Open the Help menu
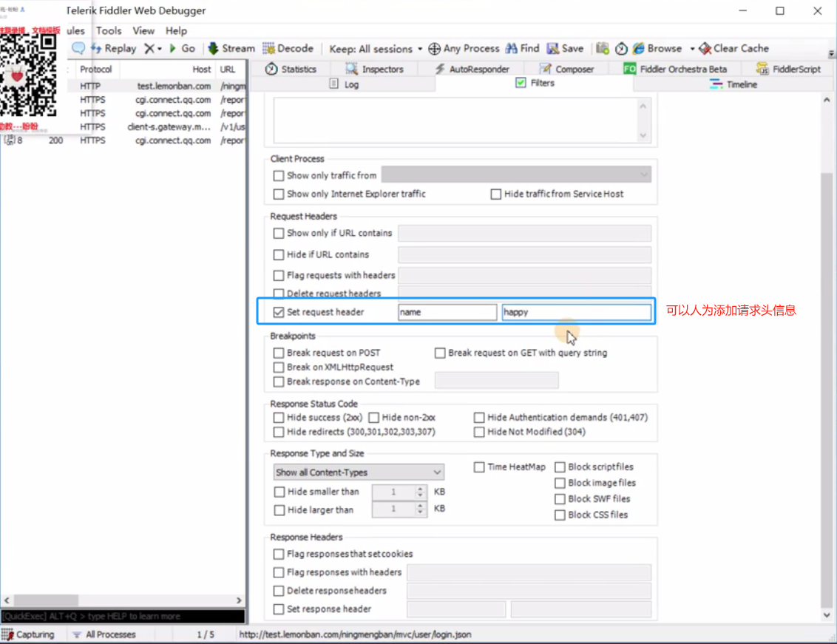Image resolution: width=837 pixels, height=644 pixels. point(176,30)
